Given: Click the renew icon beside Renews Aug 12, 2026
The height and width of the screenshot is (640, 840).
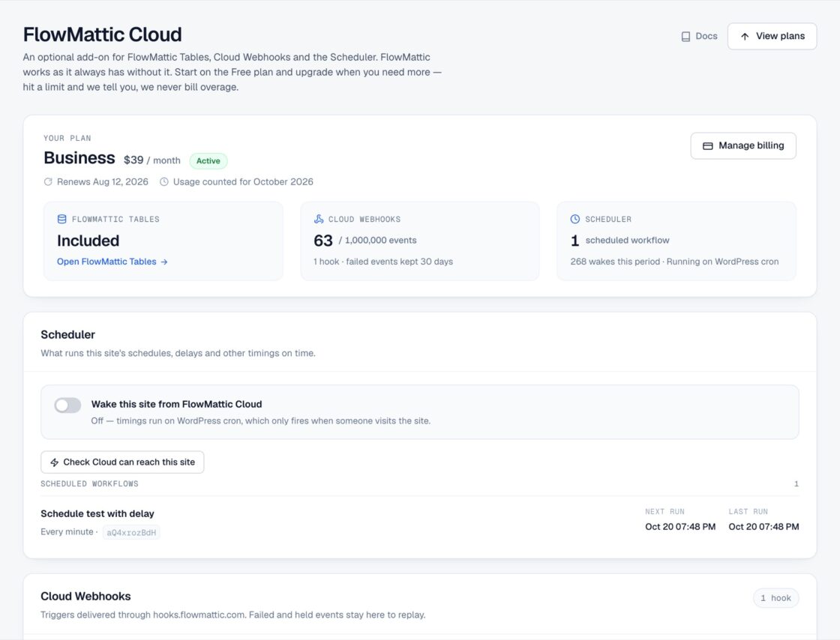Looking at the screenshot, I should [48, 182].
